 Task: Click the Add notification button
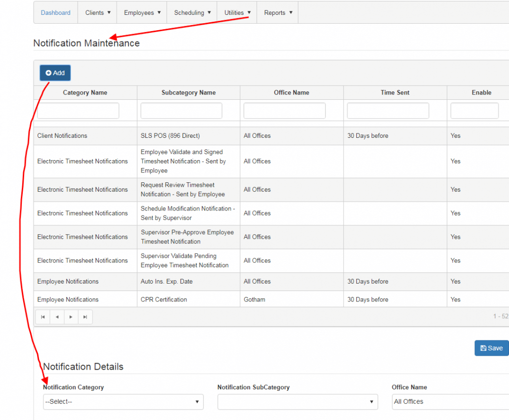coord(55,73)
